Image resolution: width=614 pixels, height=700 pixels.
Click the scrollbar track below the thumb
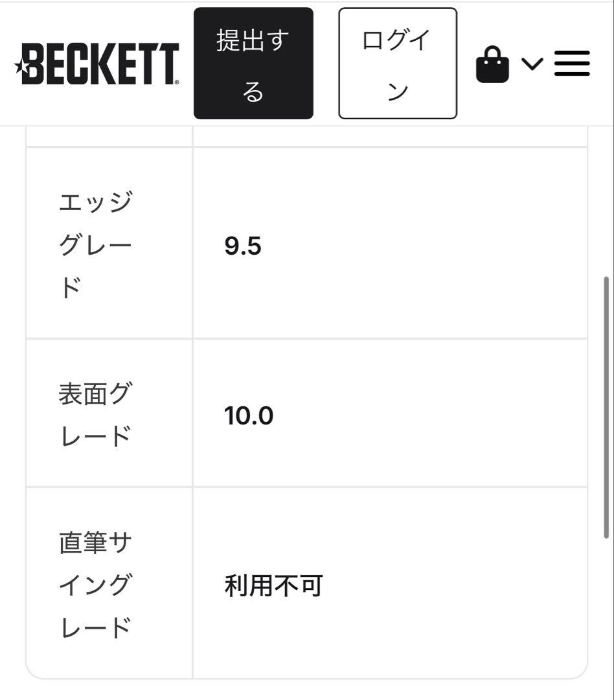[x=606, y=616]
